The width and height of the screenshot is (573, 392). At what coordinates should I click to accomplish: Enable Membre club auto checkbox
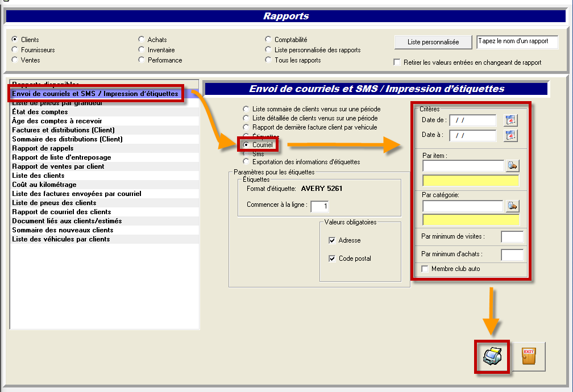point(425,269)
